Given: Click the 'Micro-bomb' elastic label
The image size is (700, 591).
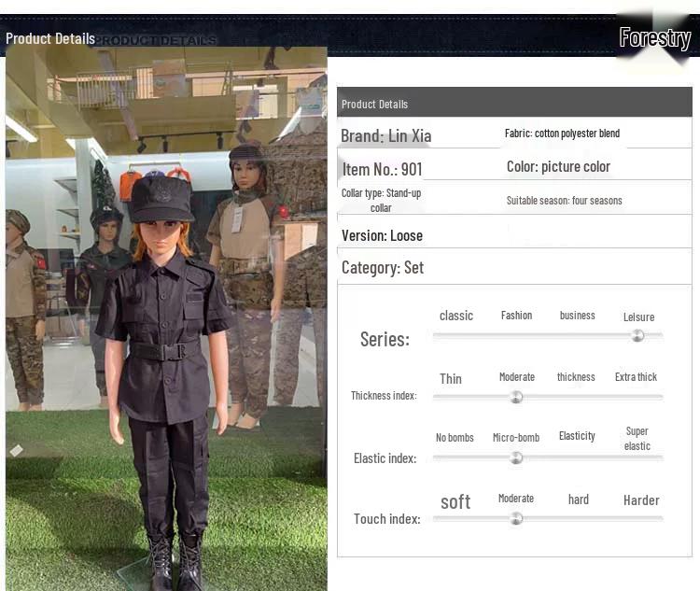Looking at the screenshot, I should click(515, 438).
